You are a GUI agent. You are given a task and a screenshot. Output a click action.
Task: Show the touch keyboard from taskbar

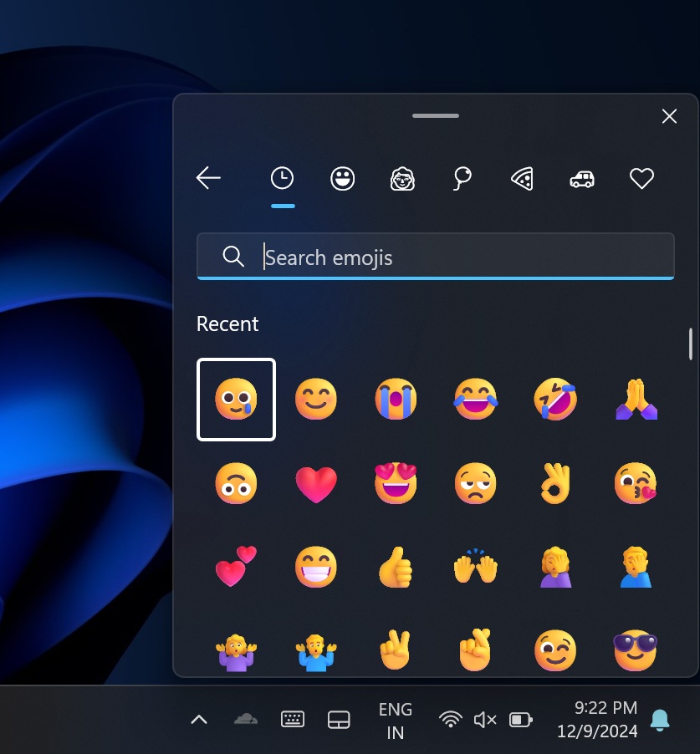coord(292,717)
